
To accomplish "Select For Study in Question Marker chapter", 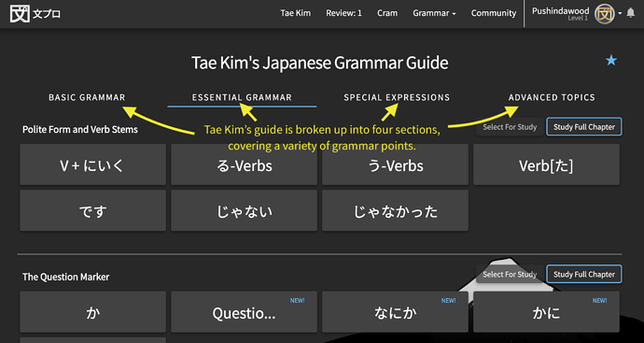I will [510, 275].
